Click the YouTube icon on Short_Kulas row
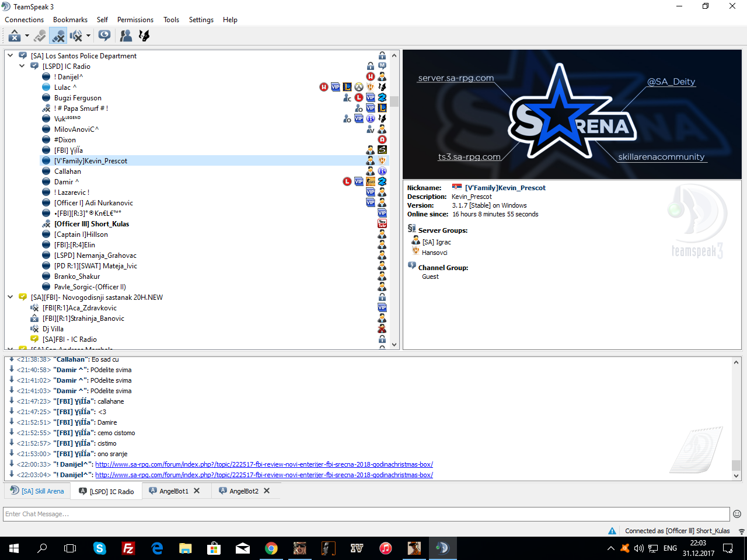 pyautogui.click(x=382, y=224)
